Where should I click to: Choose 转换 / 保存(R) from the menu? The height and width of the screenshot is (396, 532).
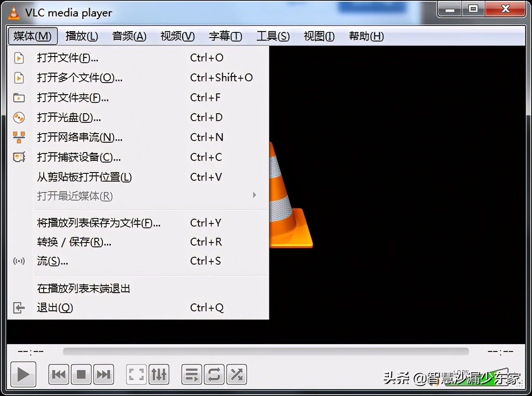tap(73, 242)
